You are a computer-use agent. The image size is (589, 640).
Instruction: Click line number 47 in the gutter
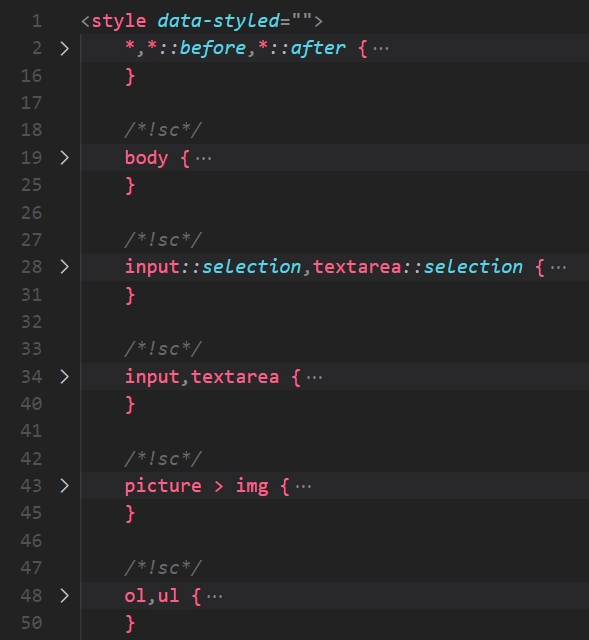pos(31,568)
